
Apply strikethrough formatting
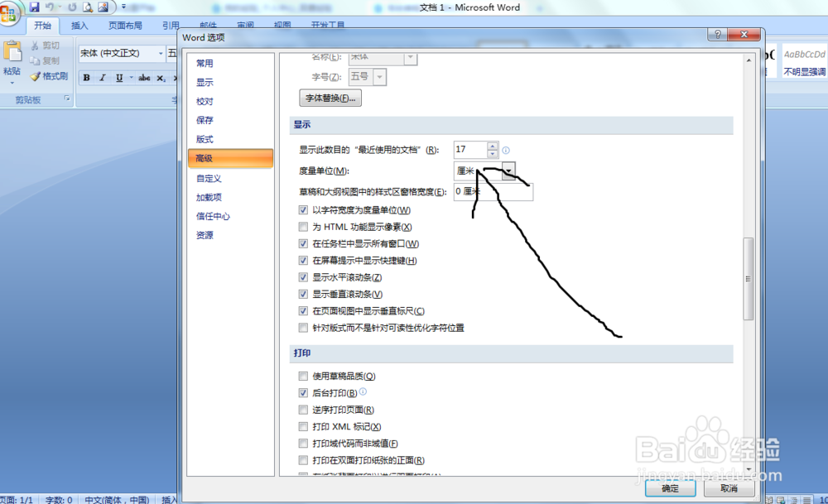(x=144, y=78)
